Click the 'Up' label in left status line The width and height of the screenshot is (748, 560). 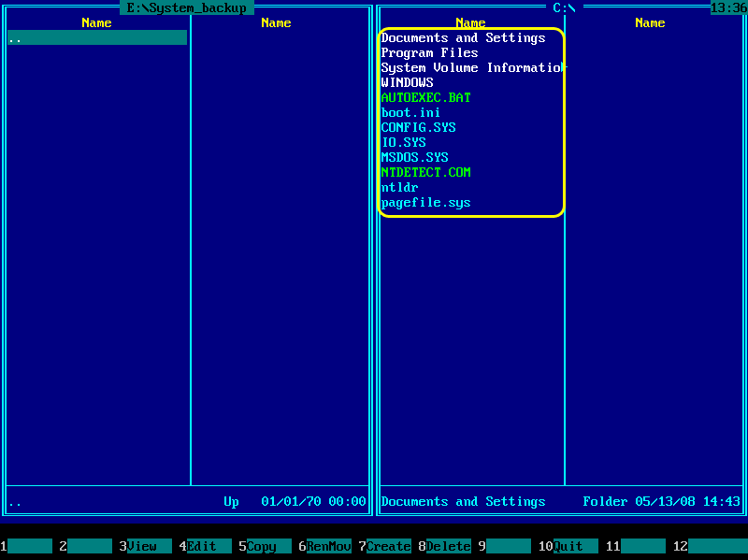231,501
